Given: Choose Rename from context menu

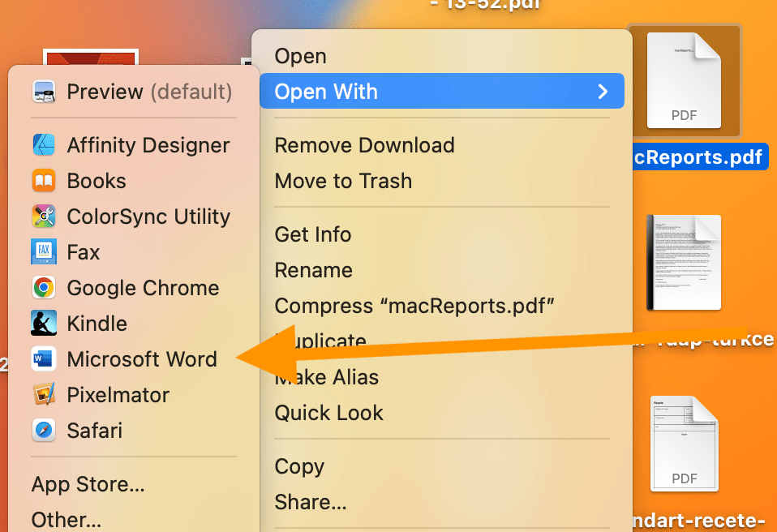Looking at the screenshot, I should (313, 271).
